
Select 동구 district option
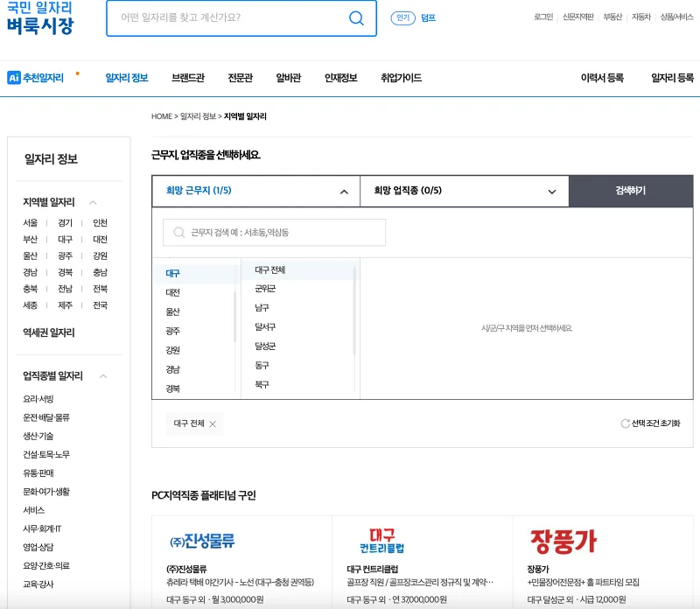262,365
